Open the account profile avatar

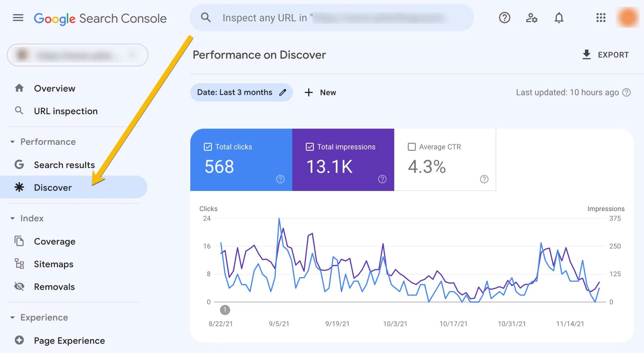click(627, 18)
